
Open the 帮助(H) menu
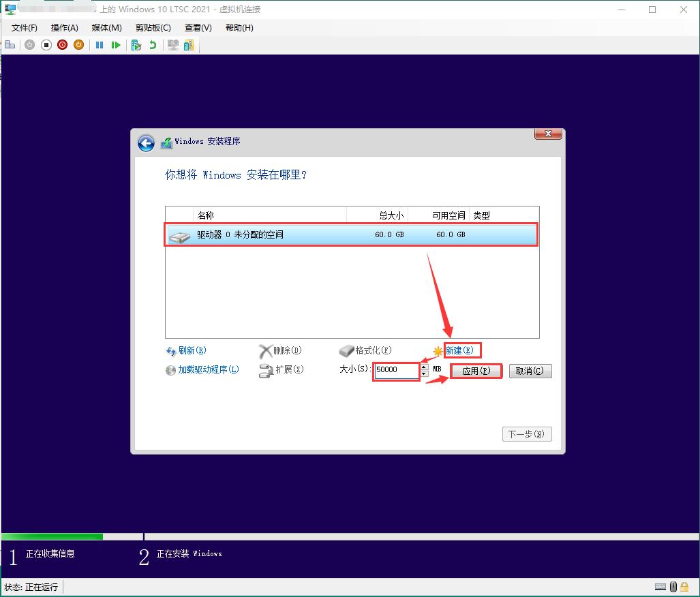[239, 28]
